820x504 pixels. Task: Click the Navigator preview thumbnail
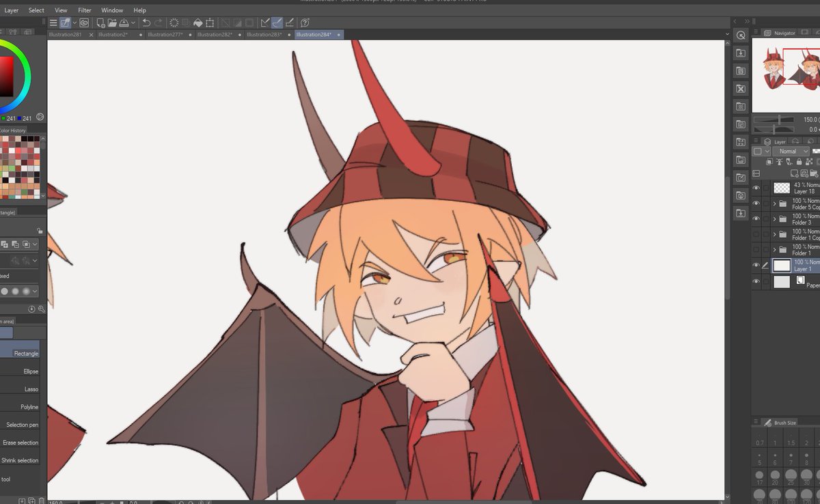click(x=786, y=75)
